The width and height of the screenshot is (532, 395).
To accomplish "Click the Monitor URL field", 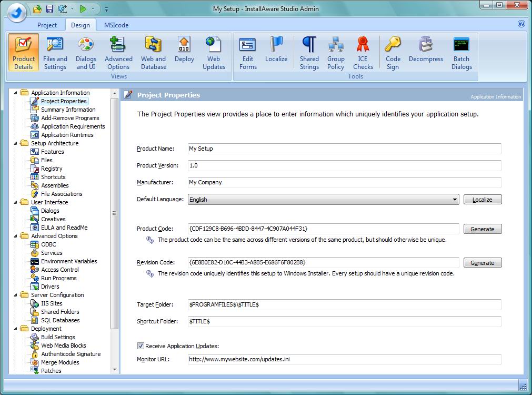I will [344, 359].
